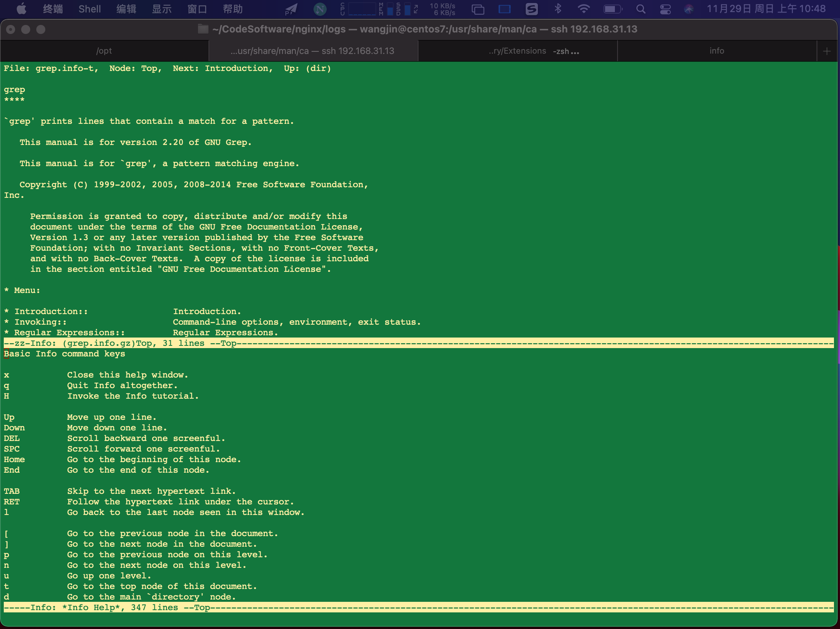The height and width of the screenshot is (629, 840).
Task: Open Control Center in the menu bar
Action: pyautogui.click(x=666, y=9)
